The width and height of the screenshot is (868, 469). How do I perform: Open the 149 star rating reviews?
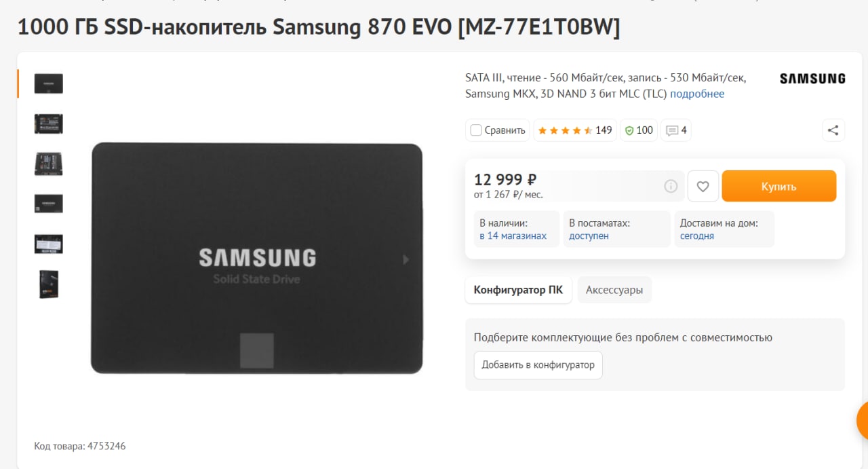tap(575, 130)
